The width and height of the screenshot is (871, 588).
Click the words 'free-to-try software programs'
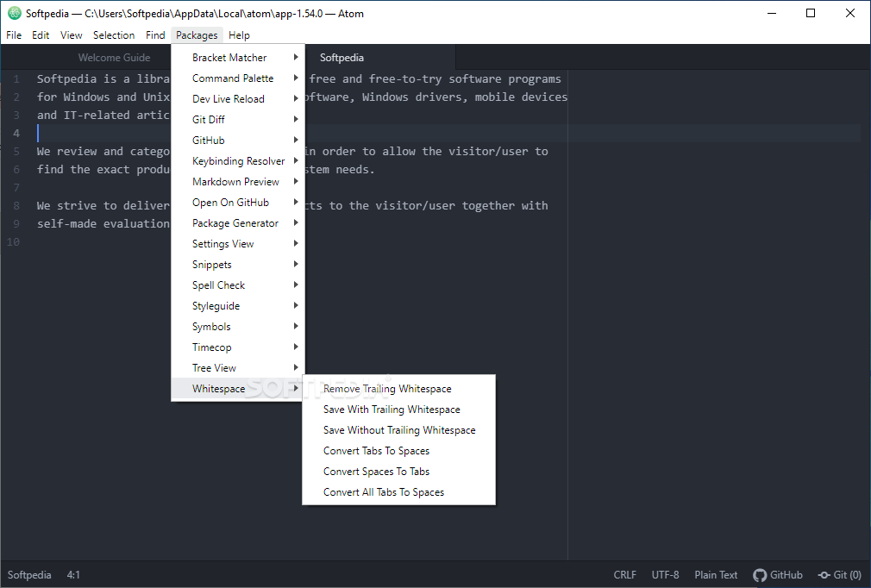pyautogui.click(x=465, y=78)
